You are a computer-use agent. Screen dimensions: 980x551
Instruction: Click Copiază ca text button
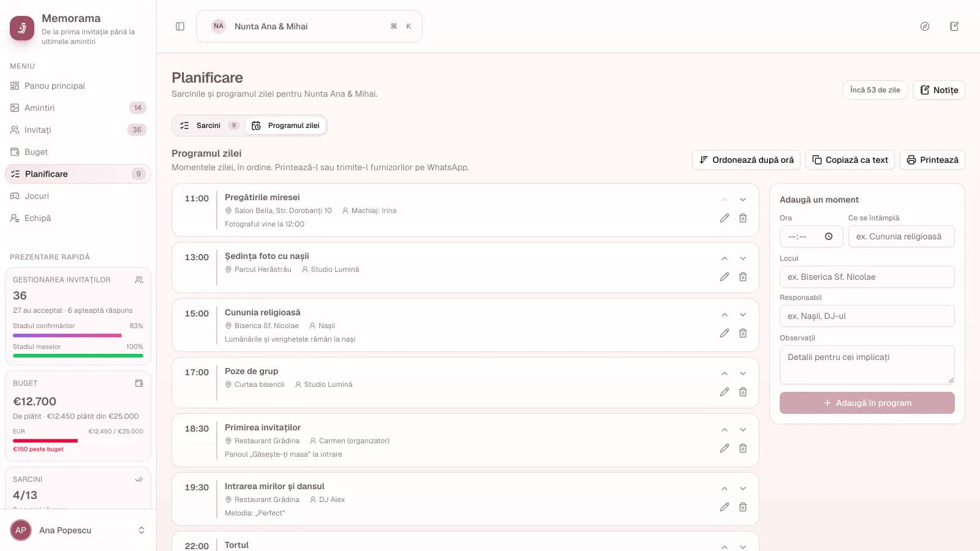click(850, 160)
